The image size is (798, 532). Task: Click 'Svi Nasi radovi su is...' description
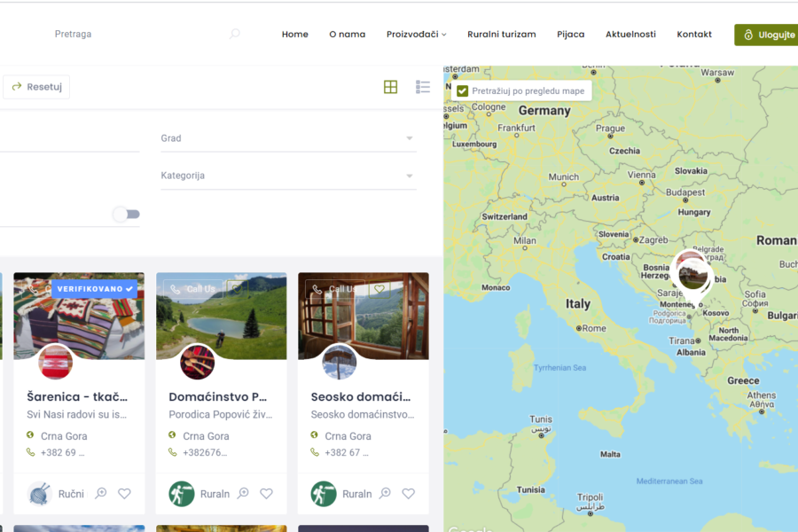point(77,414)
